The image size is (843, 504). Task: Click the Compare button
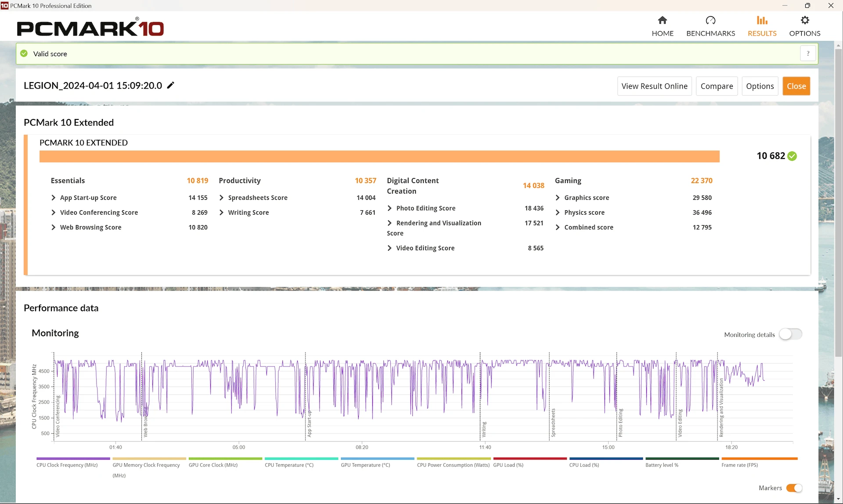717,86
